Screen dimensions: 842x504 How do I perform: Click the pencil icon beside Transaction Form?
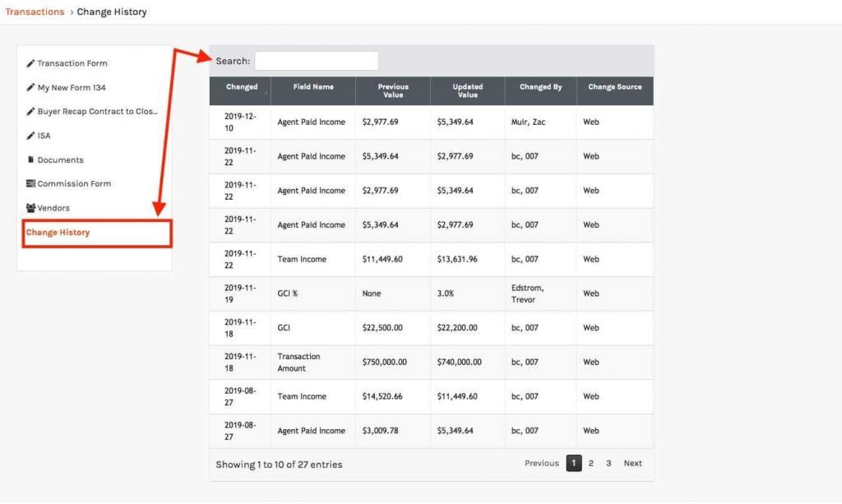tap(30, 63)
